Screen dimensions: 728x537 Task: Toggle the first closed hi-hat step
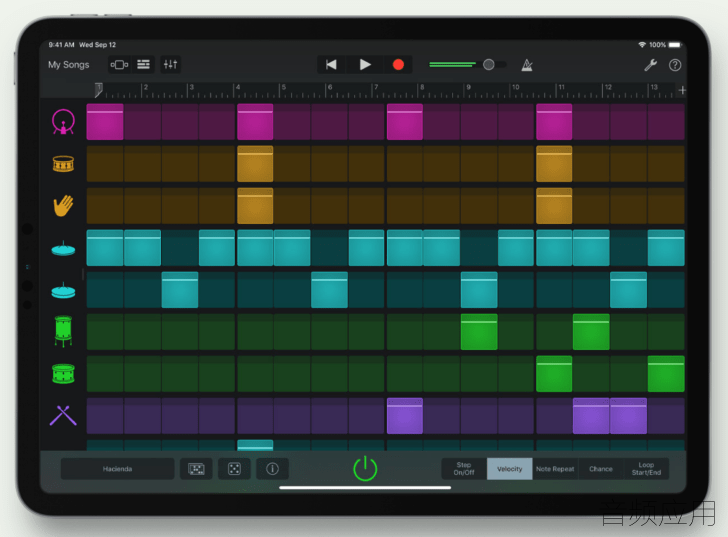coord(105,248)
